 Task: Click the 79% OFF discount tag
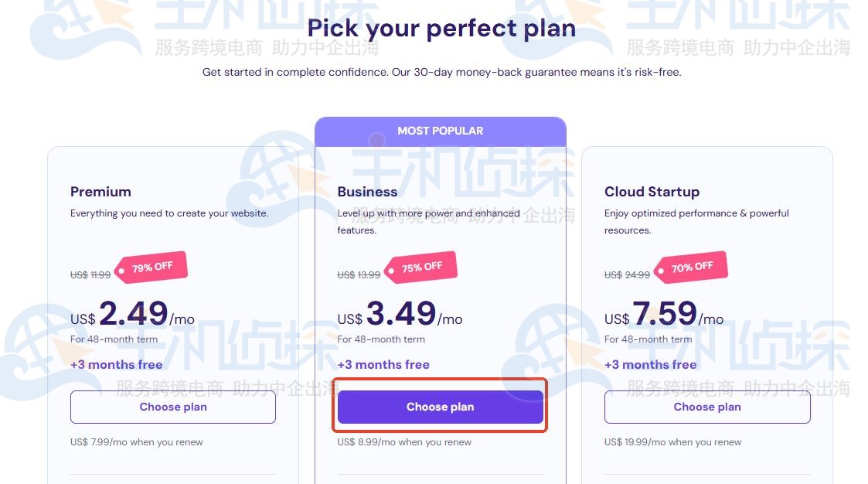point(152,268)
